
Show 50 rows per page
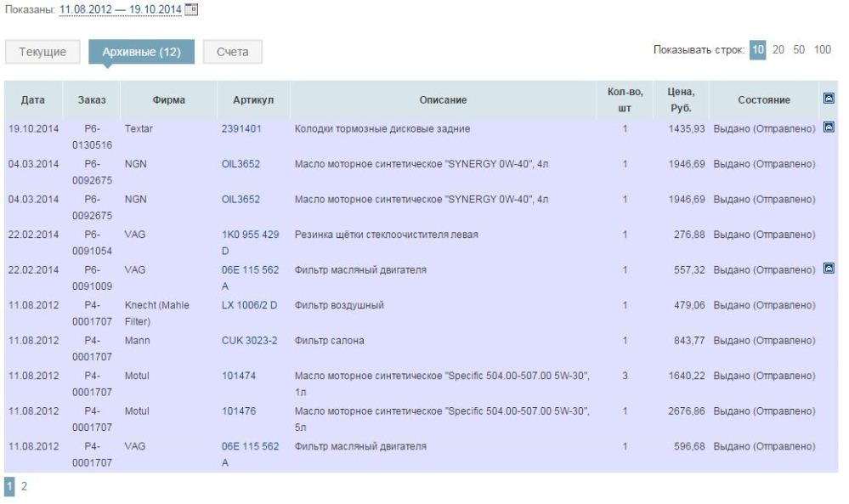(x=800, y=50)
